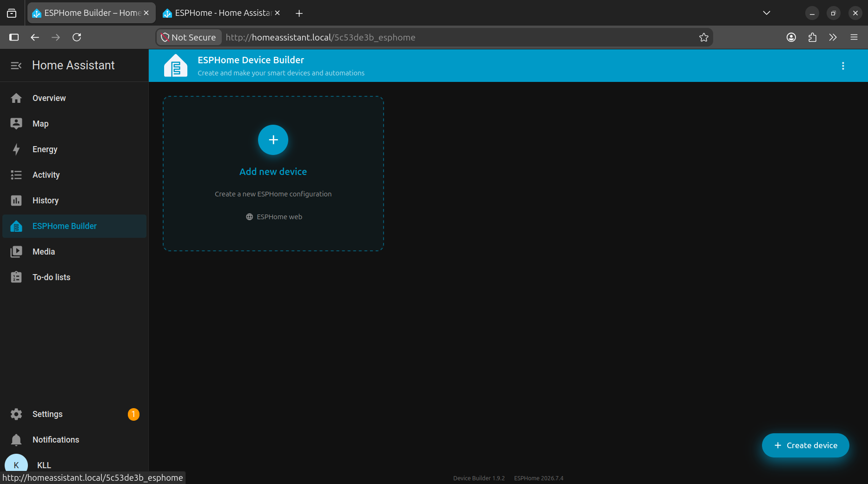Screen dimensions: 868x484
Task: Open the To-do lists clipboard icon
Action: click(x=16, y=277)
